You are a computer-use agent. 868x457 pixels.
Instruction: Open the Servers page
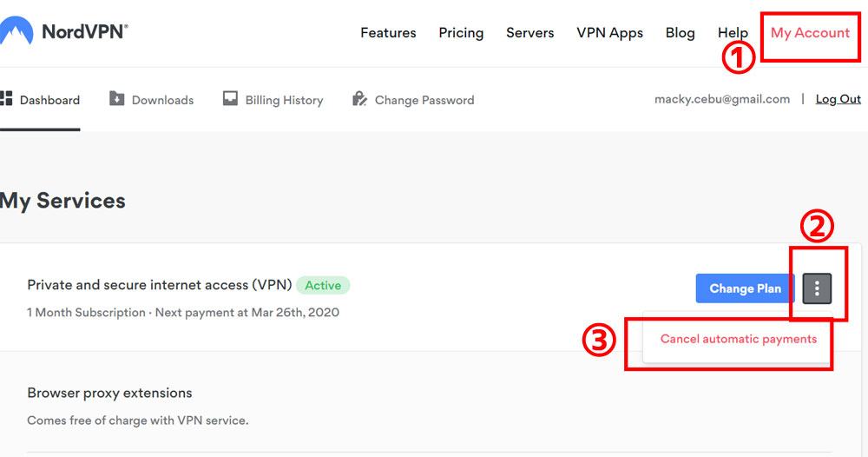(x=529, y=33)
